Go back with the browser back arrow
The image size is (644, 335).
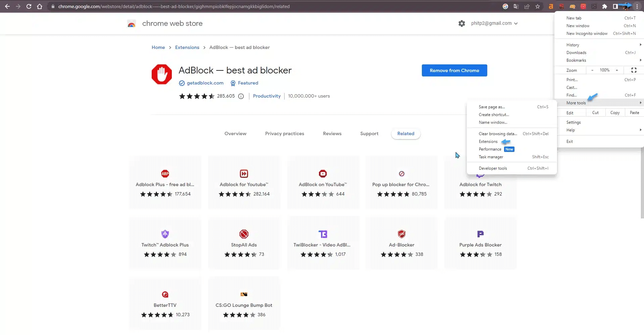pos(7,6)
